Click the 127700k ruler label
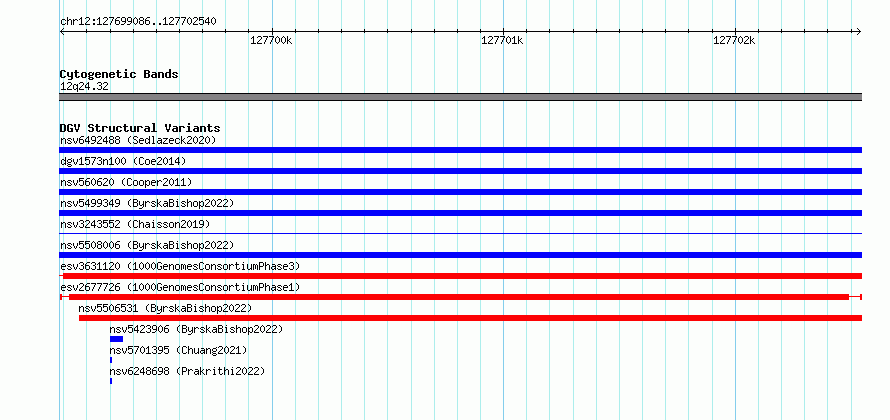Screen dimensions: 890x420 pos(271,40)
